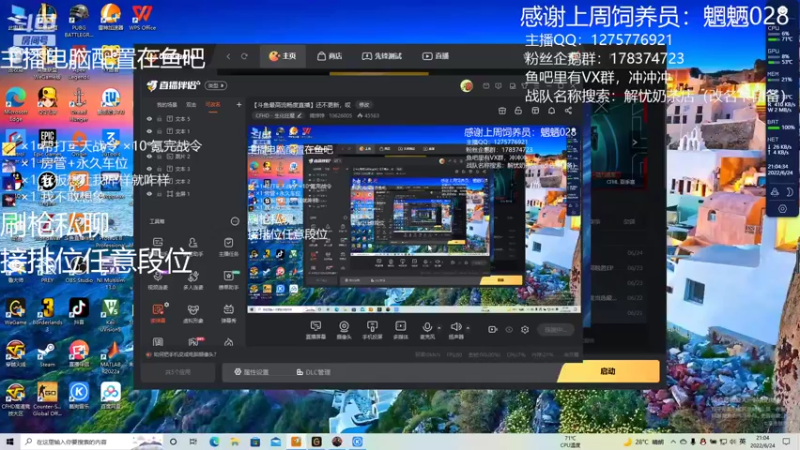
Task: Switch to WeGame 先锋测试 tab
Action: coord(382,56)
